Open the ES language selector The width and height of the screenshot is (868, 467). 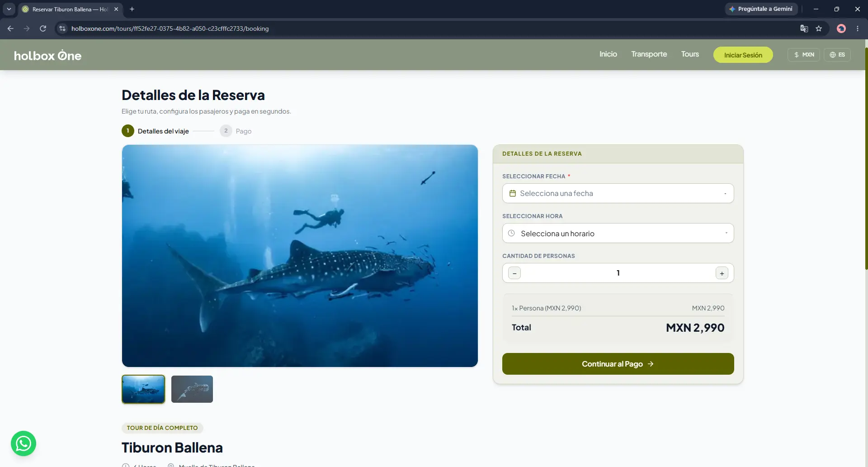pos(837,55)
